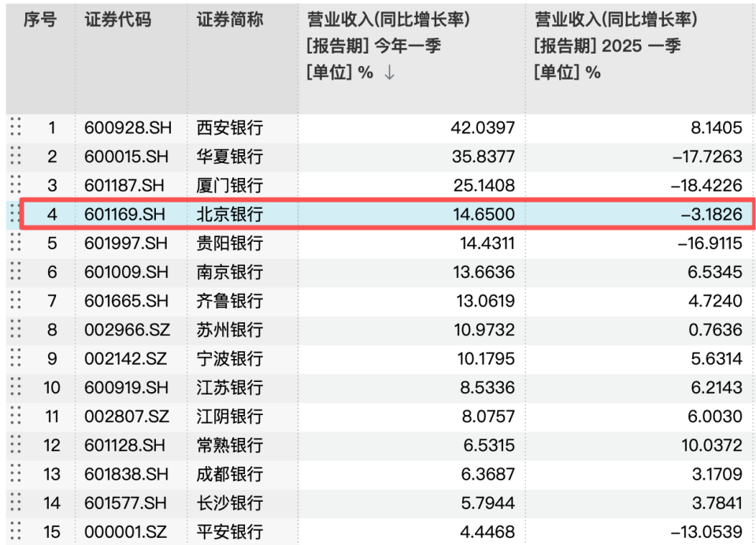The width and height of the screenshot is (756, 545).
Task: Click the value 4.4468
Action: (x=487, y=532)
